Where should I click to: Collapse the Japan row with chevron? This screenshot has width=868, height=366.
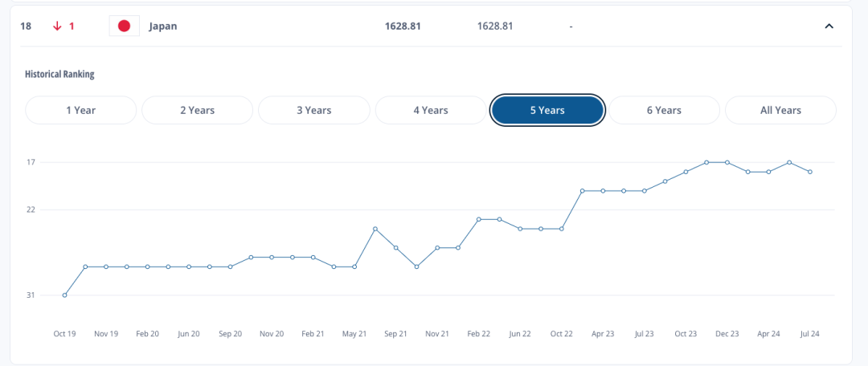click(829, 26)
